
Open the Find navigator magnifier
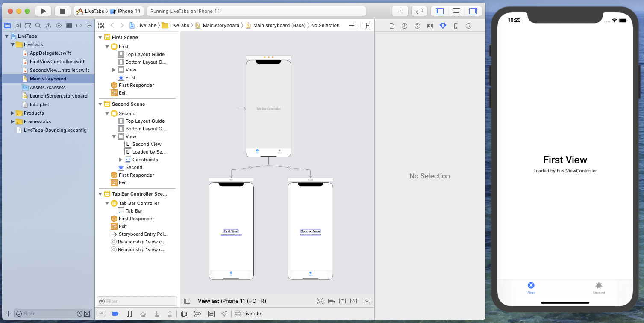[x=38, y=25]
